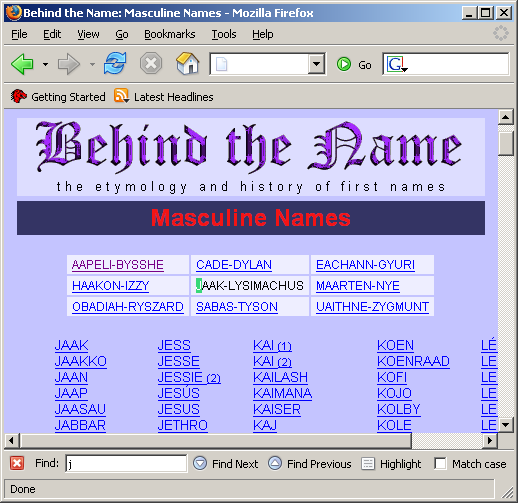The width and height of the screenshot is (518, 503).
Task: Open the Tools menu
Action: coord(224,34)
